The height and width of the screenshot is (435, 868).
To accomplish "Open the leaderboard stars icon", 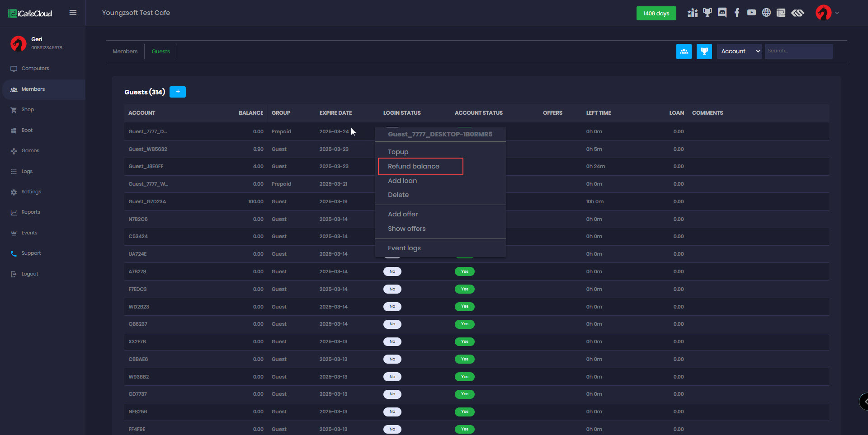I will click(x=693, y=13).
